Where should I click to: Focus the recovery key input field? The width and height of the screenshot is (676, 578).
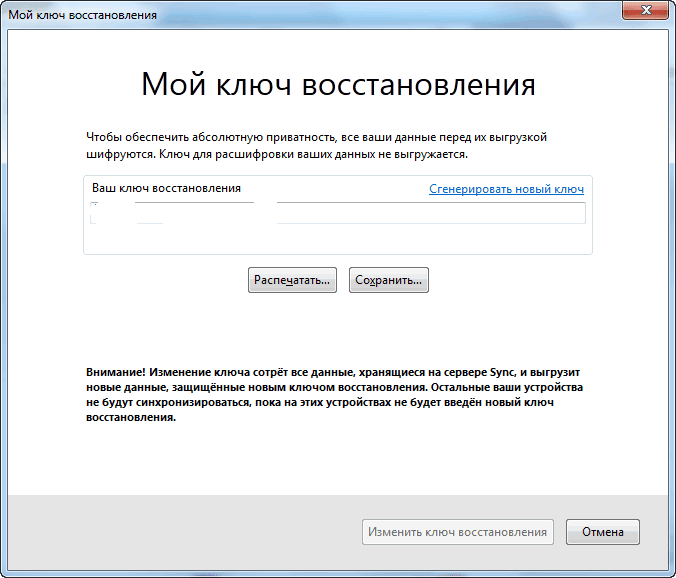pyautogui.click(x=338, y=213)
